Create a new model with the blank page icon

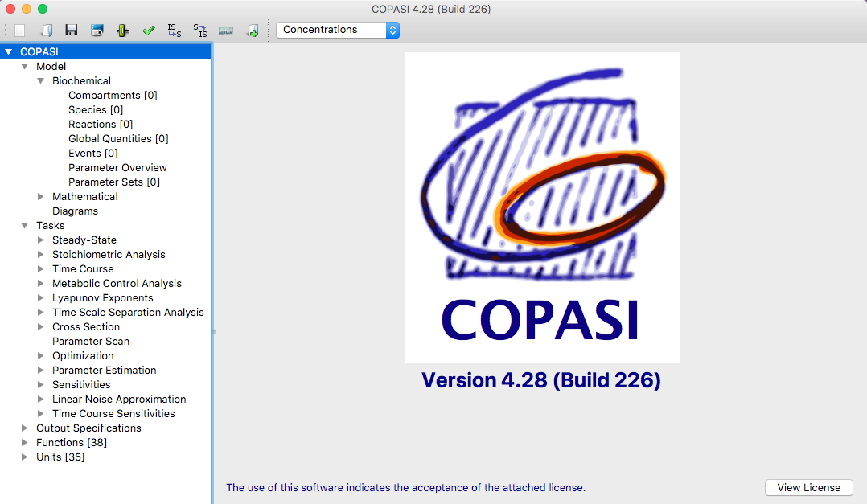click(x=20, y=31)
